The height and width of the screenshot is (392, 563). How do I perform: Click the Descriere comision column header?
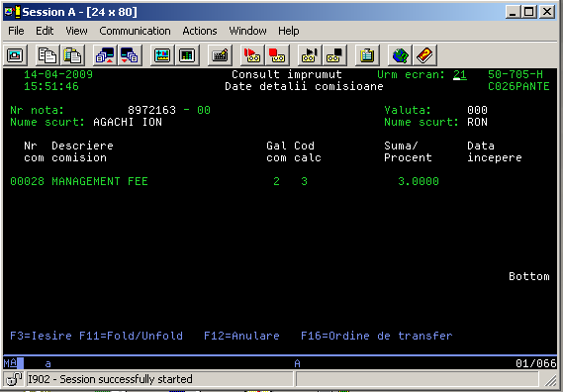point(82,151)
